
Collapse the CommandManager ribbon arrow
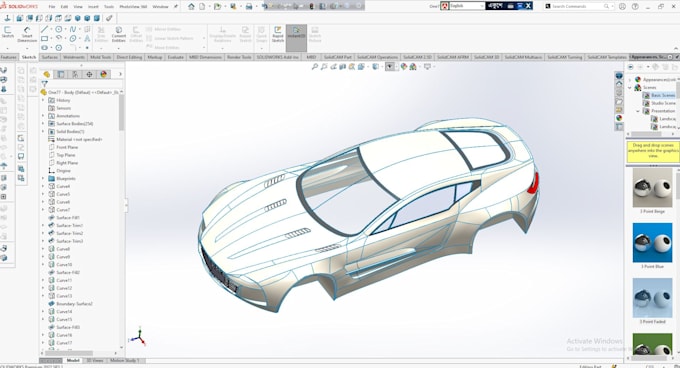(x=676, y=49)
